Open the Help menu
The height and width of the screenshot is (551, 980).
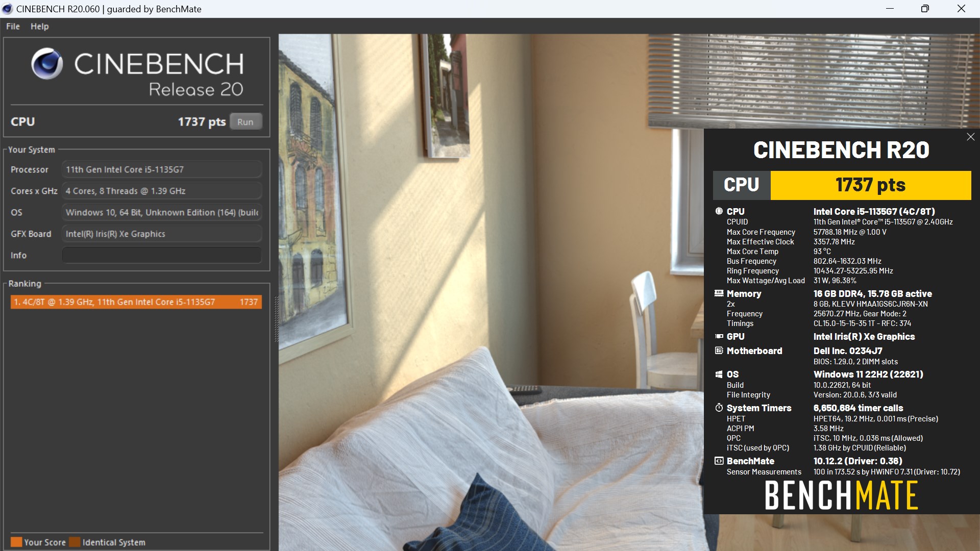tap(39, 27)
